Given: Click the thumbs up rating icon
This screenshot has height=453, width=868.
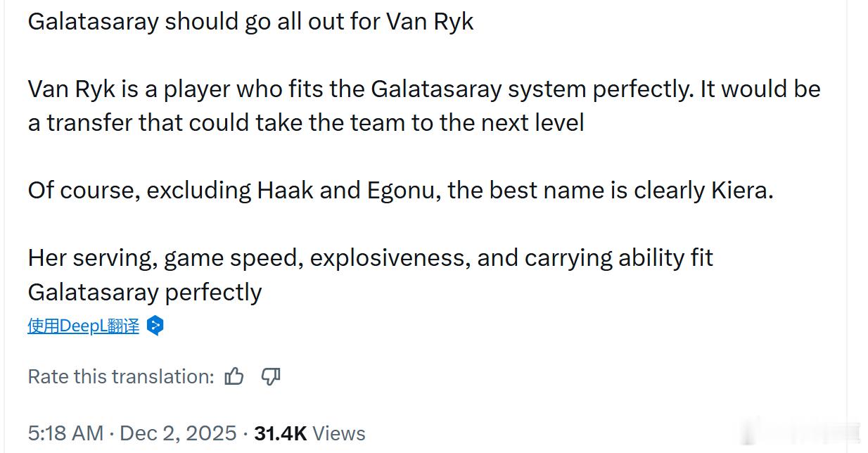Looking at the screenshot, I should click(x=234, y=377).
